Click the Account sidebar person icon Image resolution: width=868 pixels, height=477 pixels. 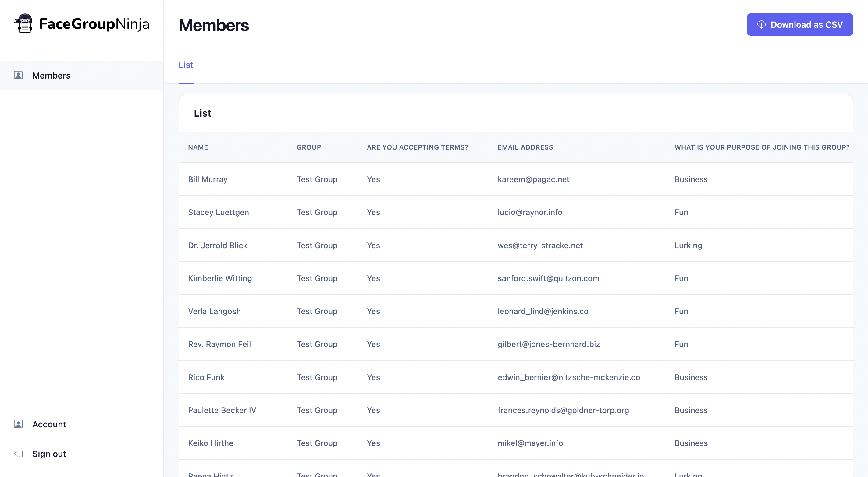pyautogui.click(x=18, y=424)
